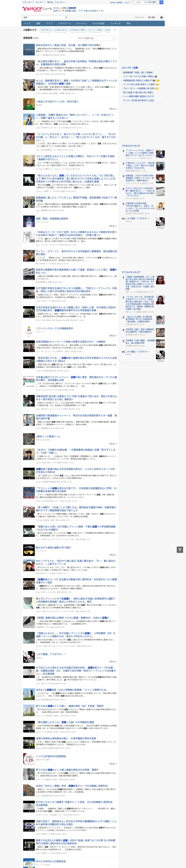186x868 pixels.
Task: Select the 有料 tab
Action: (129, 24)
